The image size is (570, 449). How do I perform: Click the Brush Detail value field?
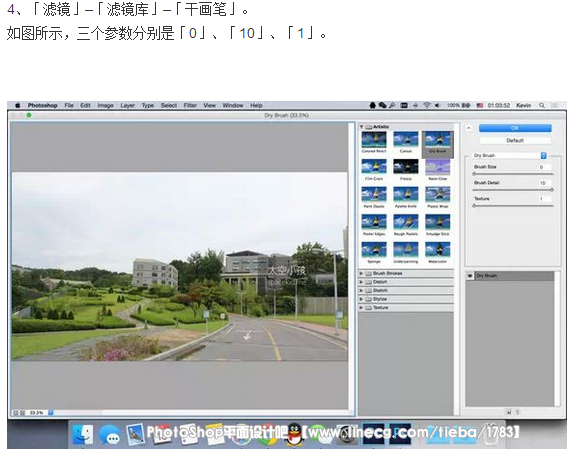point(544,183)
